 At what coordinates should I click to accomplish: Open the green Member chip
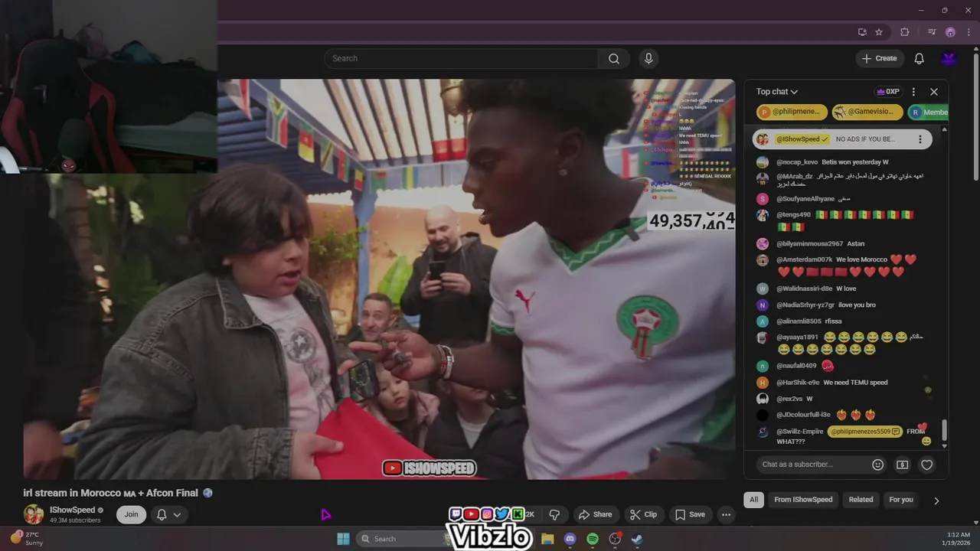928,112
